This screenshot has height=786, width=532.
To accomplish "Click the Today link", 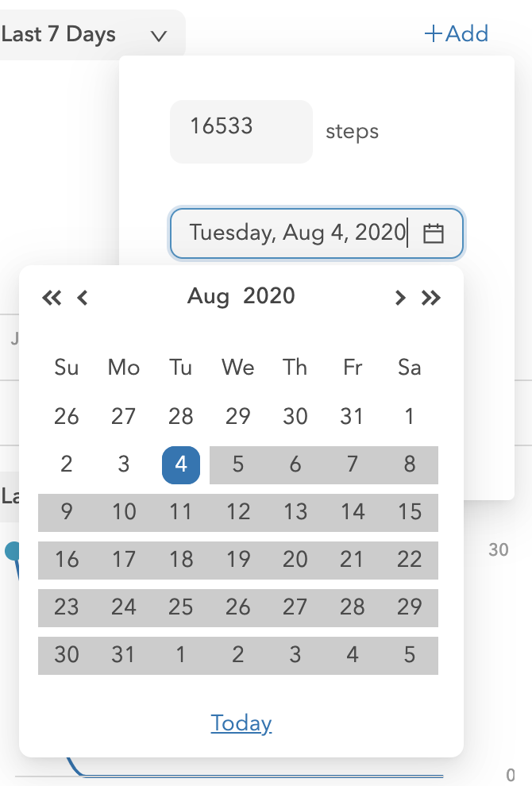I will 241,722.
